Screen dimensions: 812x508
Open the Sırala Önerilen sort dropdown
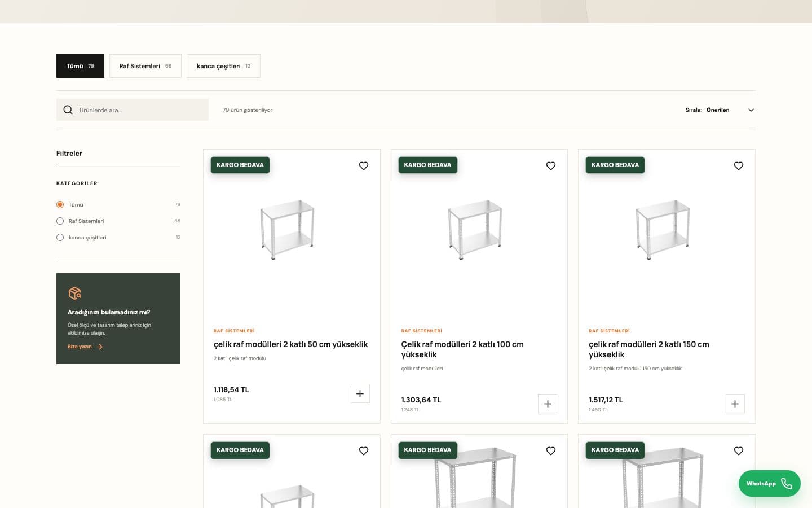(720, 110)
